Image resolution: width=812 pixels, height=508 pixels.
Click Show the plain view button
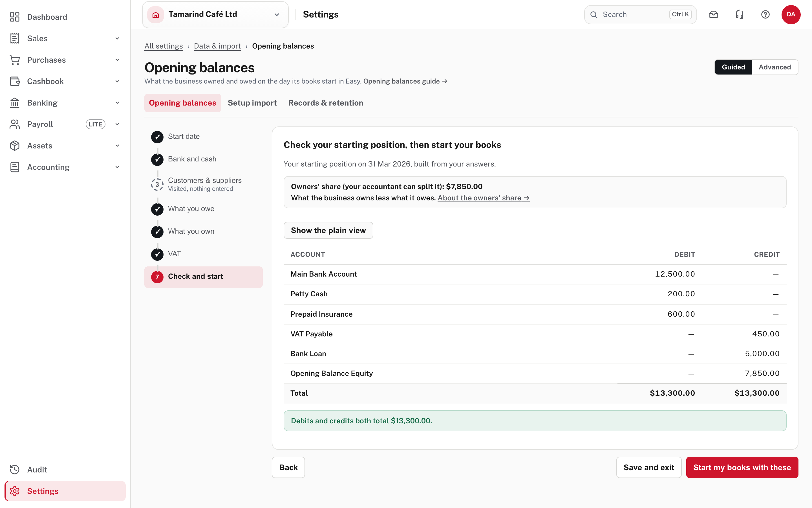point(328,231)
